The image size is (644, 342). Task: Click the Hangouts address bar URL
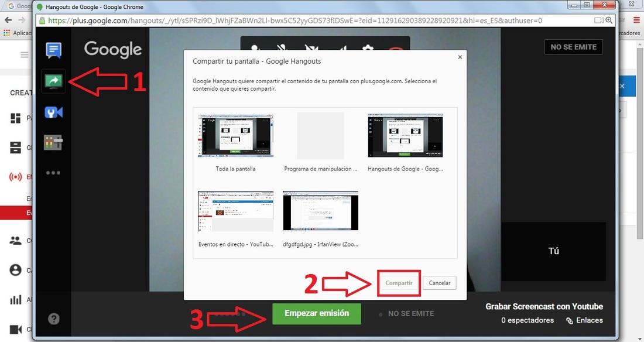tap(295, 20)
